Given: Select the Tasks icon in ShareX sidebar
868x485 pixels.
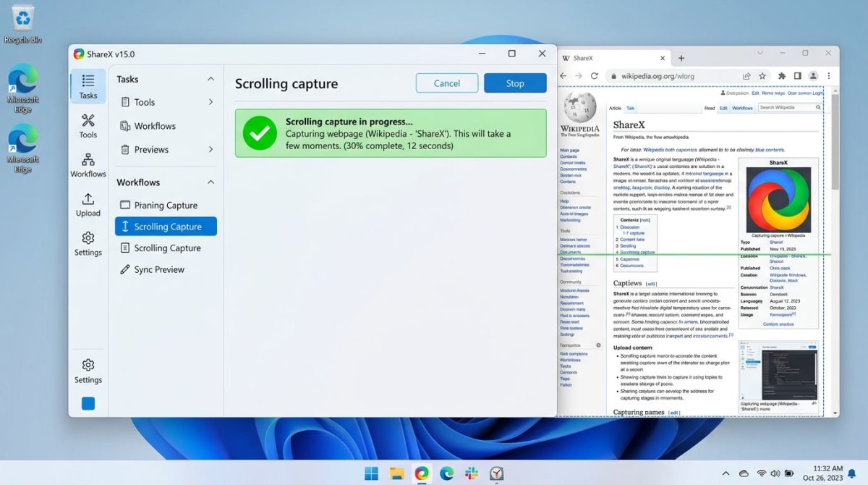Looking at the screenshot, I should pos(88,86).
